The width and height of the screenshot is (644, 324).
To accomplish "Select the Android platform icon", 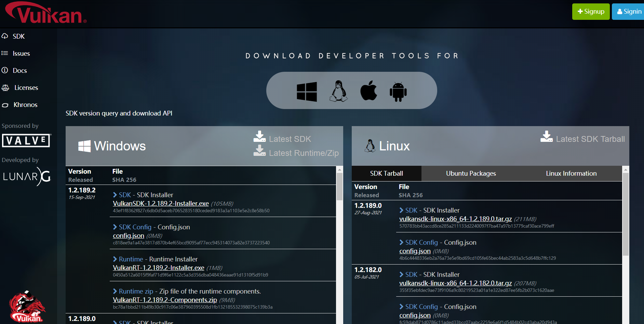I will click(x=398, y=92).
